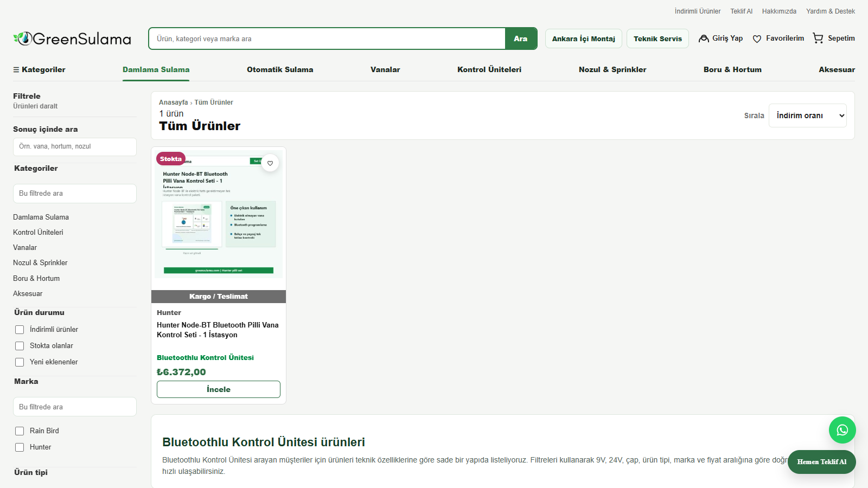Click the Ara search button
The image size is (868, 488).
click(521, 38)
